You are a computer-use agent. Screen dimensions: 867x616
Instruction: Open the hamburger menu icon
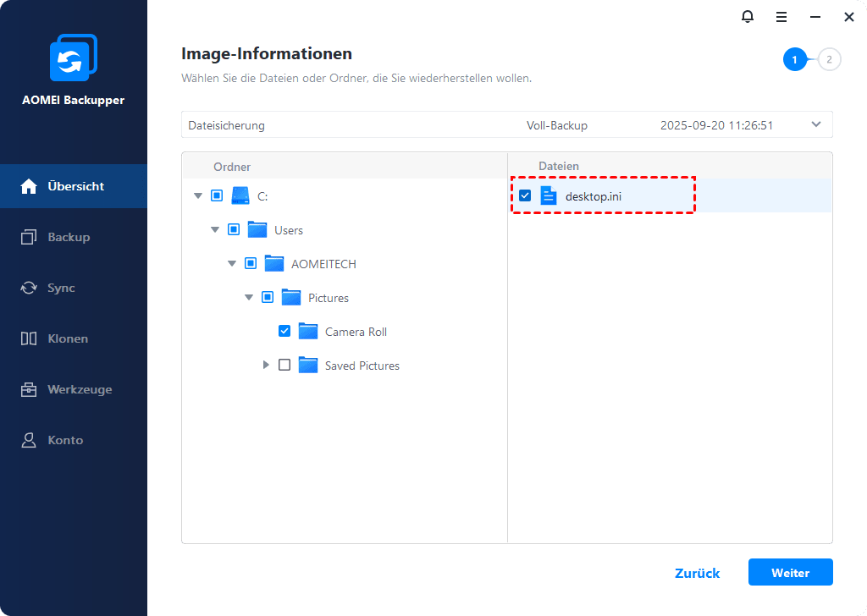click(x=781, y=17)
